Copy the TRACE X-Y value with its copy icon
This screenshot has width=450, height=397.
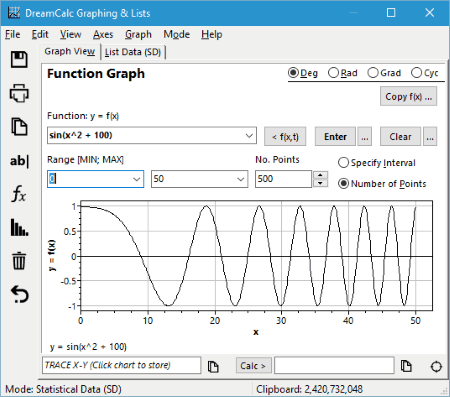click(x=213, y=366)
